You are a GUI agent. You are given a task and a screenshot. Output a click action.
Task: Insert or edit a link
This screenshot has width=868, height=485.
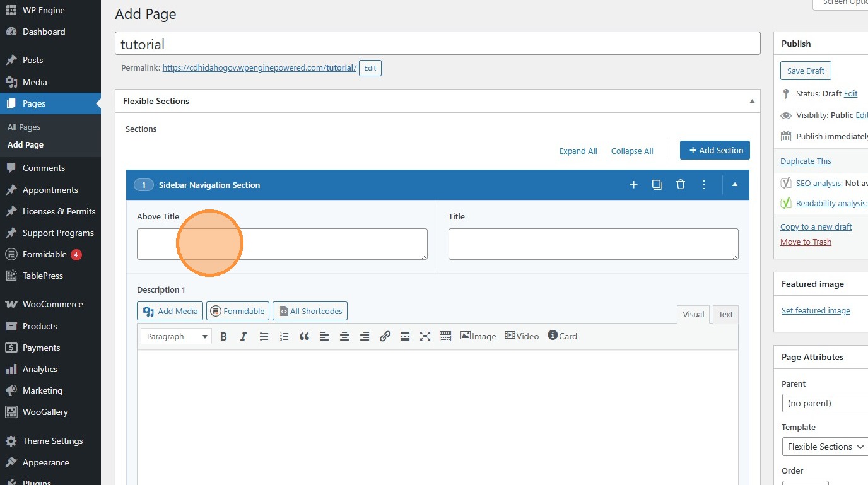(385, 336)
